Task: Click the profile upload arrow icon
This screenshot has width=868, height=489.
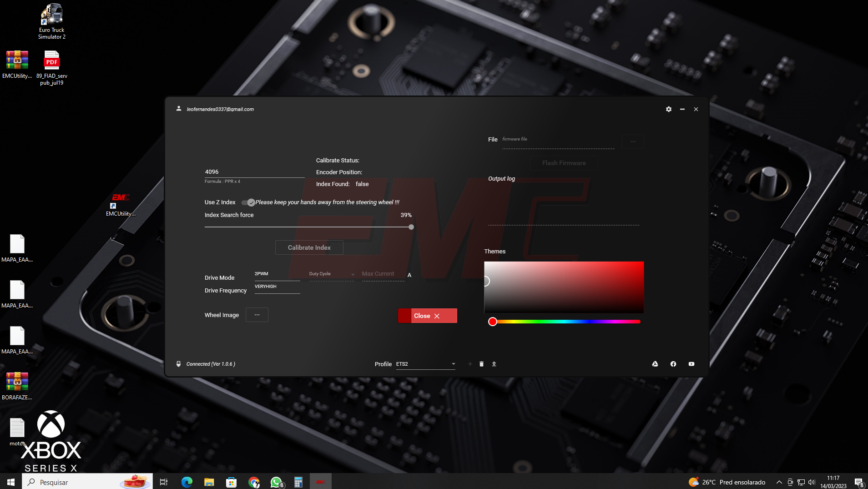Action: (494, 364)
